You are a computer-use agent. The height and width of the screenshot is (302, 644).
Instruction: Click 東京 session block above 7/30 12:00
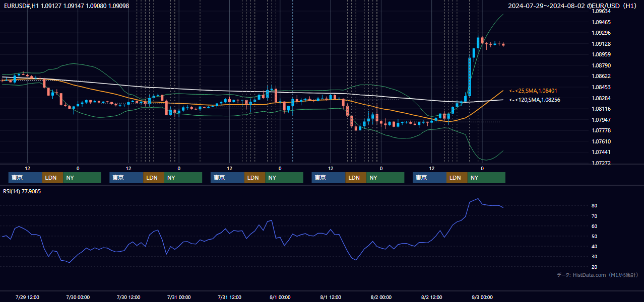pyautogui.click(x=126, y=178)
